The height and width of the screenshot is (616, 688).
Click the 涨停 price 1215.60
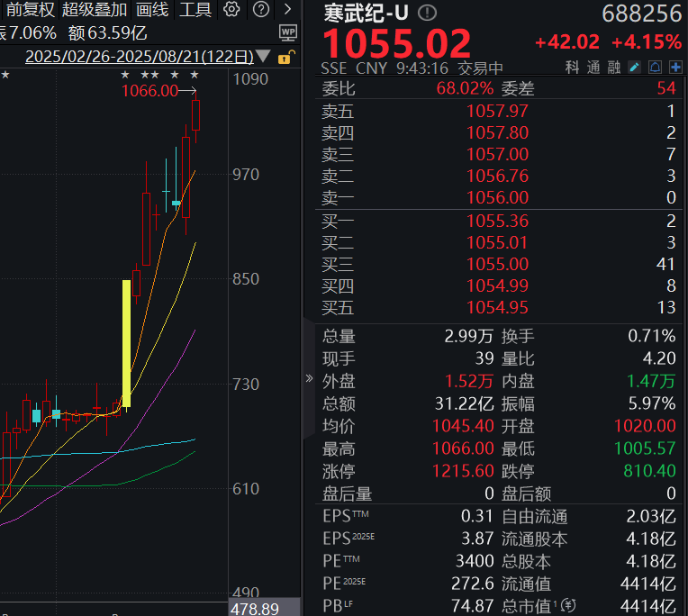[x=463, y=471]
